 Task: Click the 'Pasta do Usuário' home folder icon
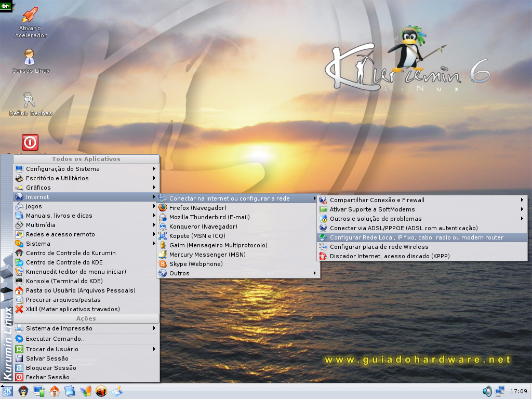click(19, 290)
